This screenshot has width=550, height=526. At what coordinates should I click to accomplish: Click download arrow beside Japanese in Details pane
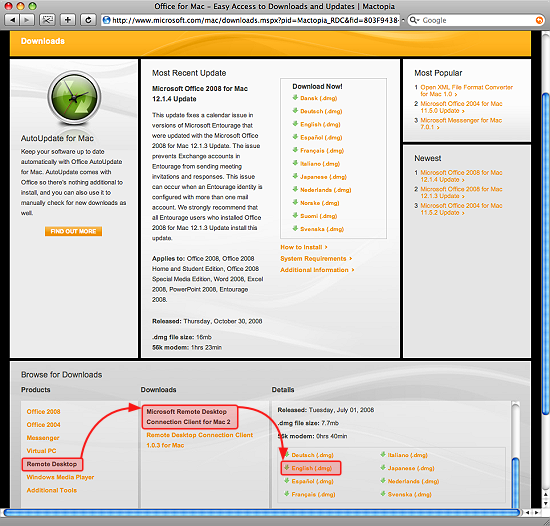(x=383, y=468)
